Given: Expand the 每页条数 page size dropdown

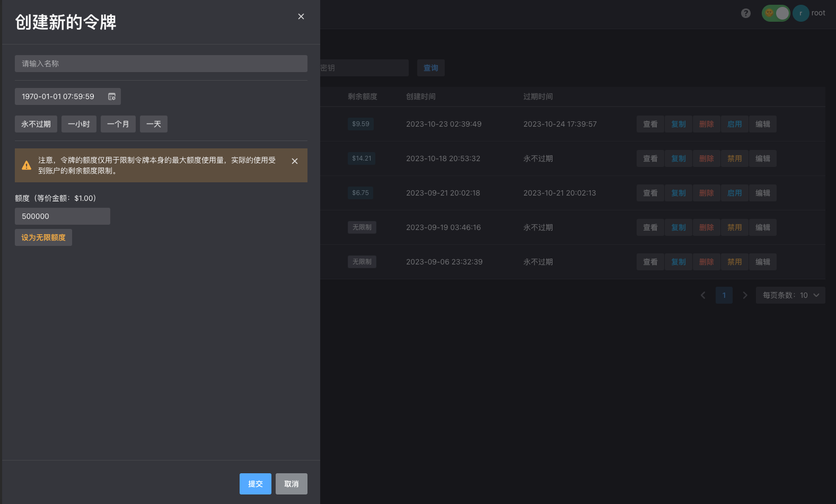Looking at the screenshot, I should coord(790,295).
